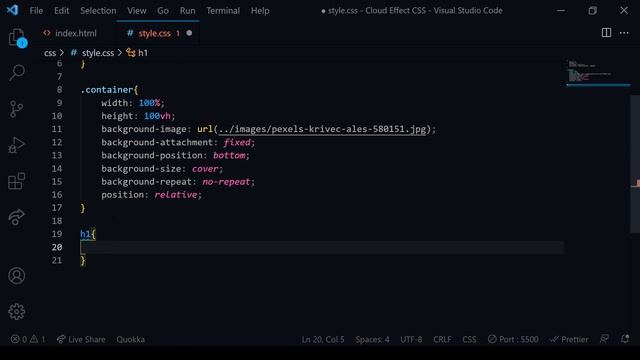This screenshot has height=360, width=640.
Task: Open the Source Control view icon
Action: [17, 109]
